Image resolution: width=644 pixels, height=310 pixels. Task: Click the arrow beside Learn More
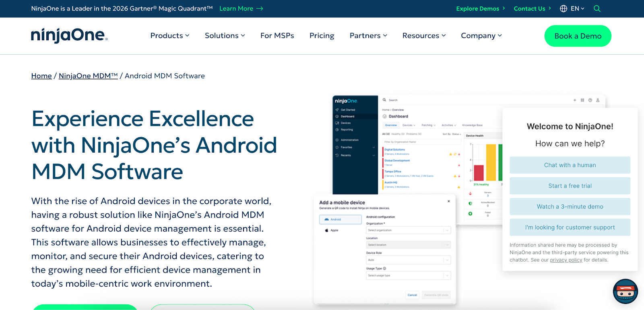click(260, 8)
